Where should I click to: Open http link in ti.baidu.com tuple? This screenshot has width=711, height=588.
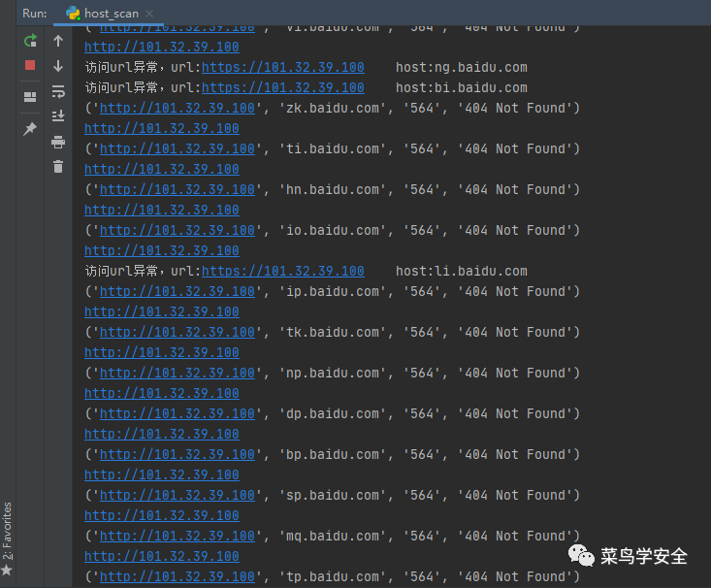point(178,149)
